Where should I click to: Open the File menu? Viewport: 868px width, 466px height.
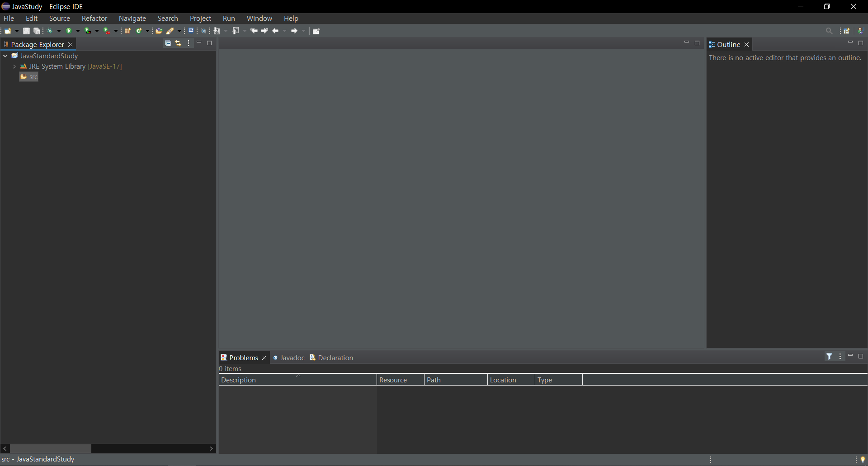(9, 19)
